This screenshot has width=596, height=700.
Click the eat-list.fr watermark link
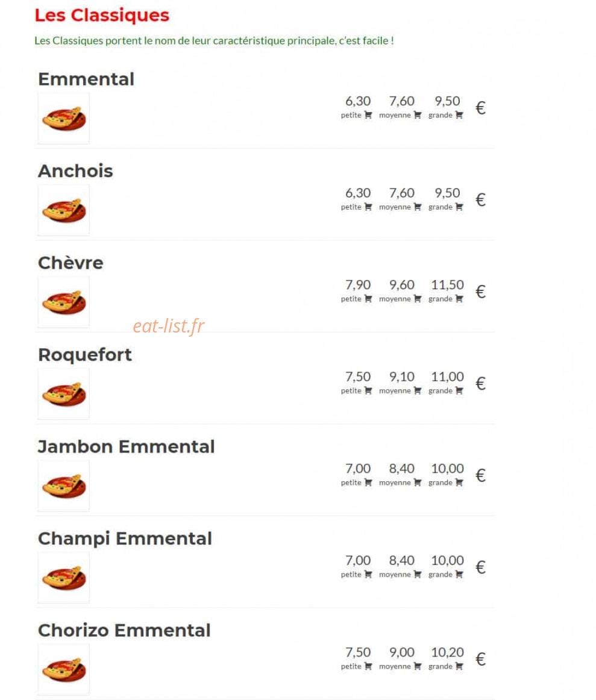[169, 326]
